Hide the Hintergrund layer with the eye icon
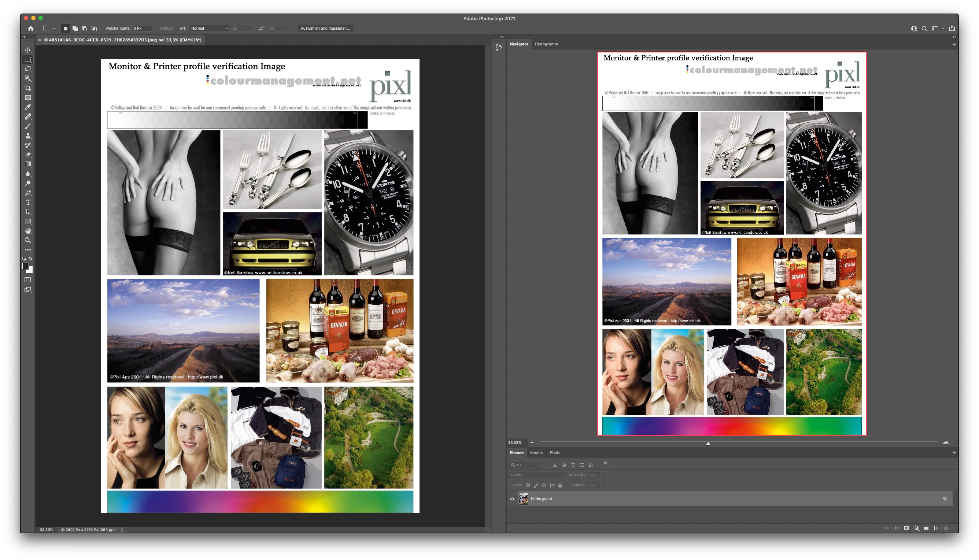 (x=512, y=499)
